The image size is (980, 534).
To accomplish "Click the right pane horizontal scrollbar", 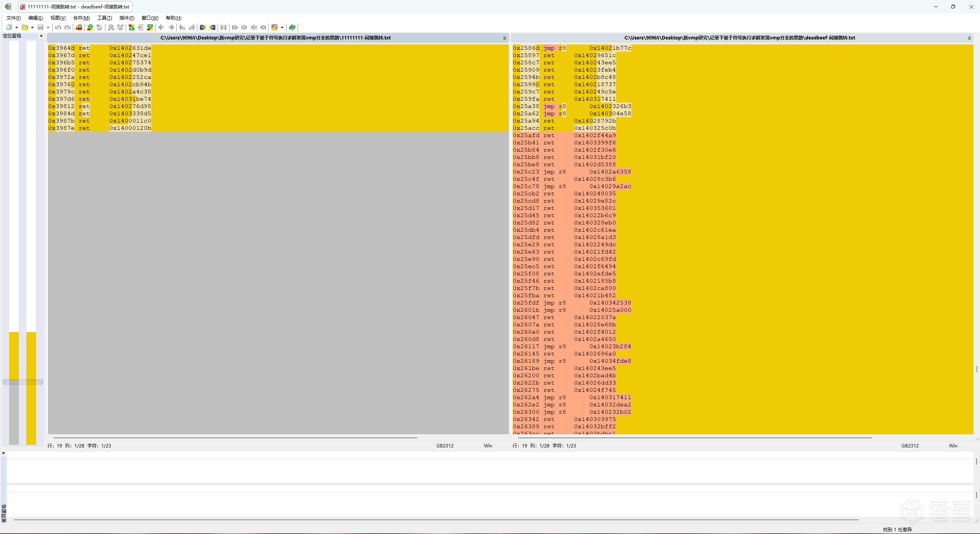I will coord(694,437).
